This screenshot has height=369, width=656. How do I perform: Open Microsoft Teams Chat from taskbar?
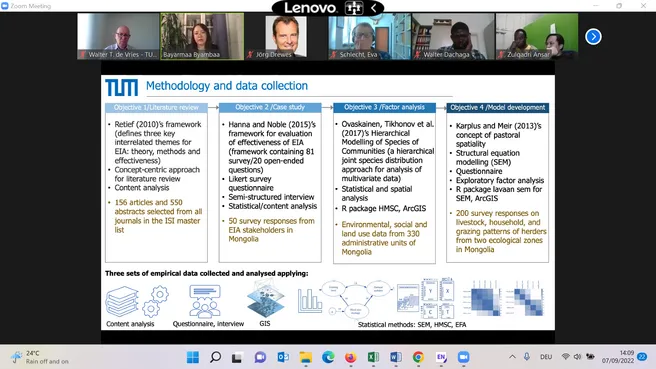[x=260, y=357]
